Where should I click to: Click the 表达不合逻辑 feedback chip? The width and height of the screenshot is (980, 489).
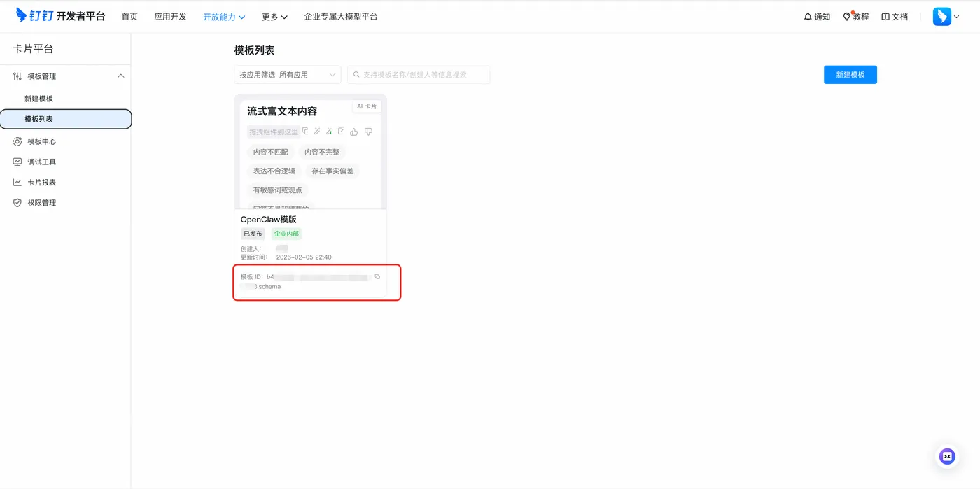click(x=274, y=171)
